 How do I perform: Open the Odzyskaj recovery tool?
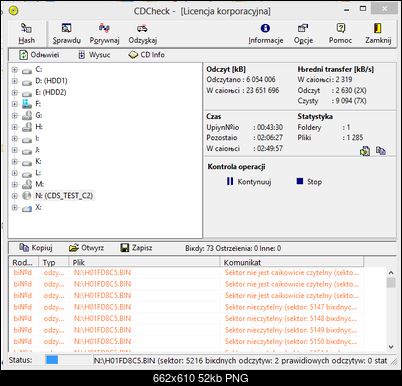(143, 33)
